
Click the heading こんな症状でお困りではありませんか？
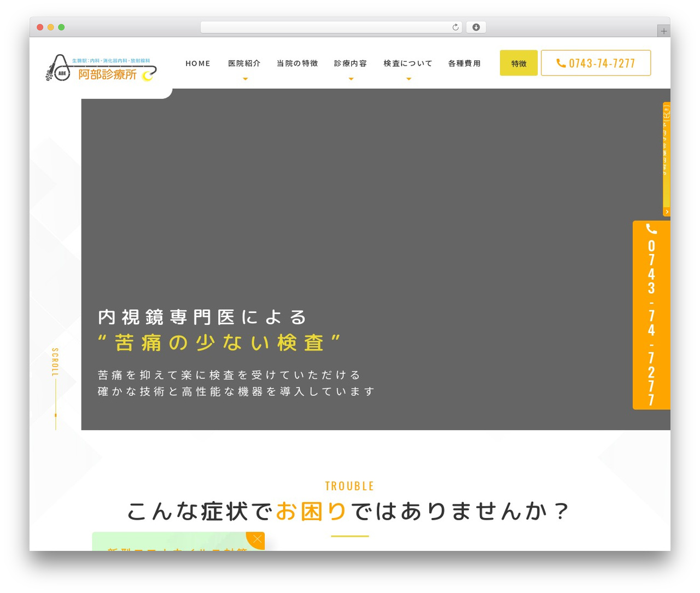(349, 511)
